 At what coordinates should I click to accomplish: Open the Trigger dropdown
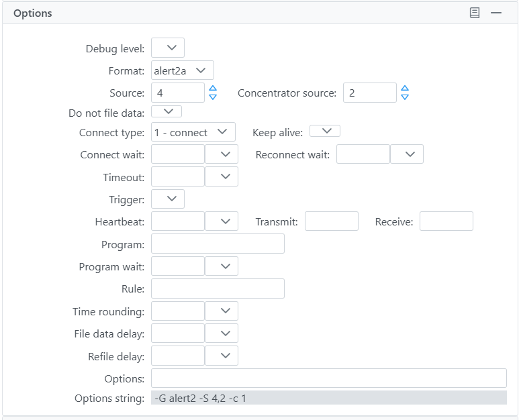click(x=168, y=199)
